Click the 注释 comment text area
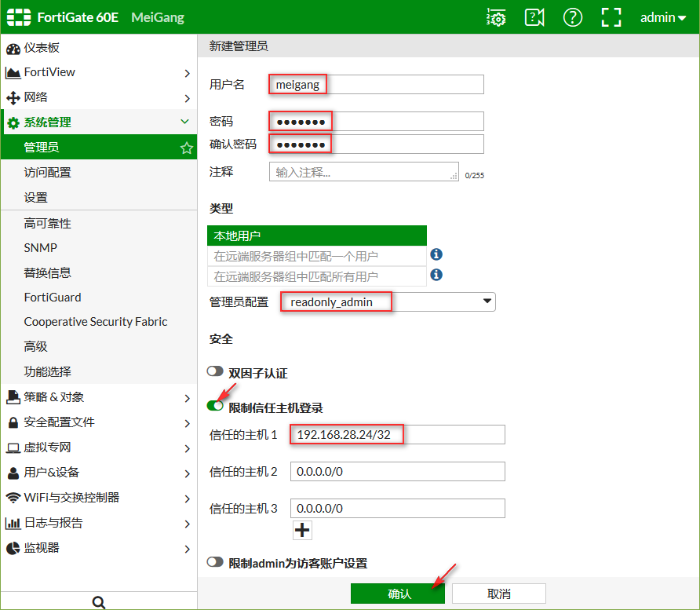700x610 pixels. pos(364,171)
